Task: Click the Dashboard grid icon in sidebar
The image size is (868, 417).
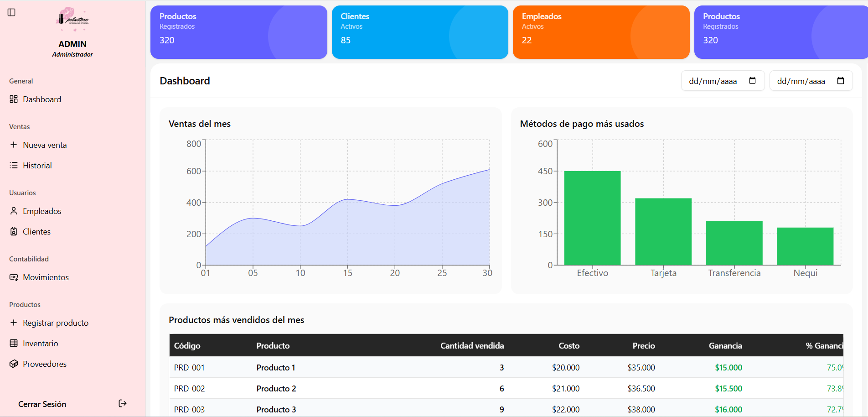Action: coord(14,99)
